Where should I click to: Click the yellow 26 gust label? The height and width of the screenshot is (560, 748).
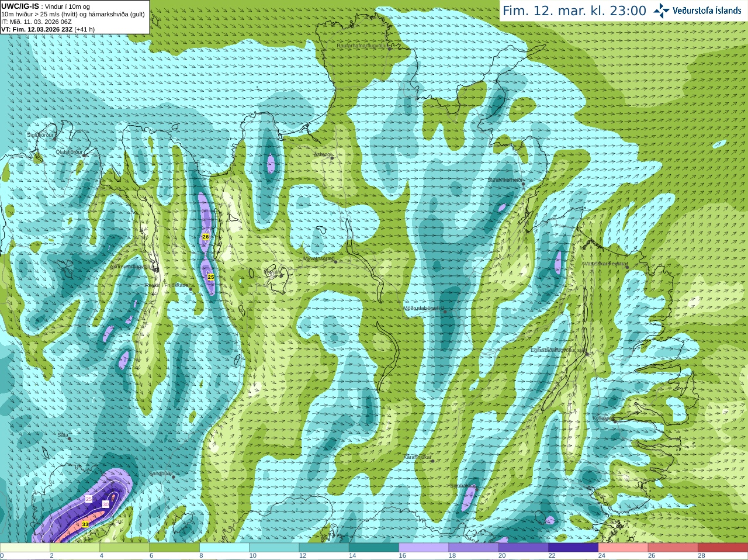(205, 236)
